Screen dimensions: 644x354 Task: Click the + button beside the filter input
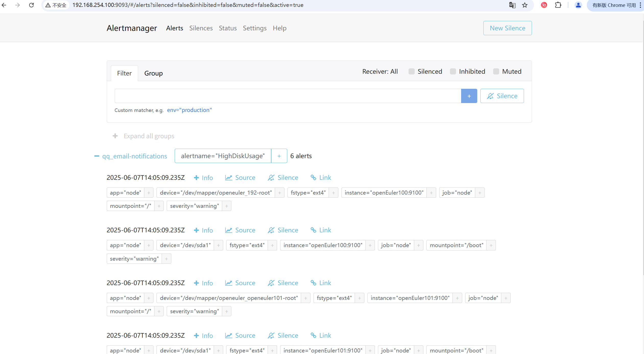(x=469, y=96)
